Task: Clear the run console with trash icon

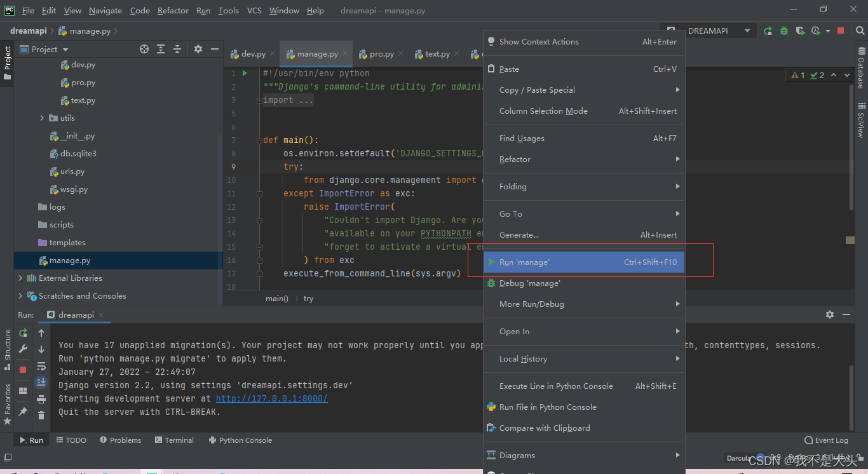Action: (x=41, y=416)
